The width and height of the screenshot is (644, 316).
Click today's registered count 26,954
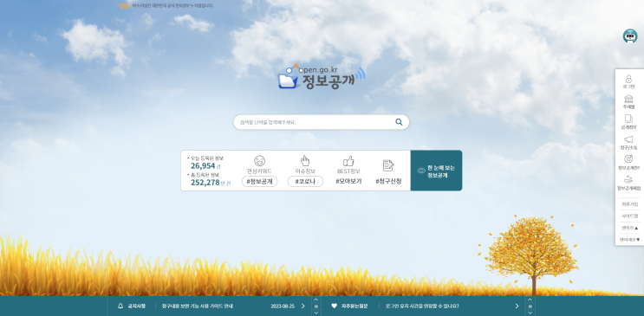click(x=203, y=166)
